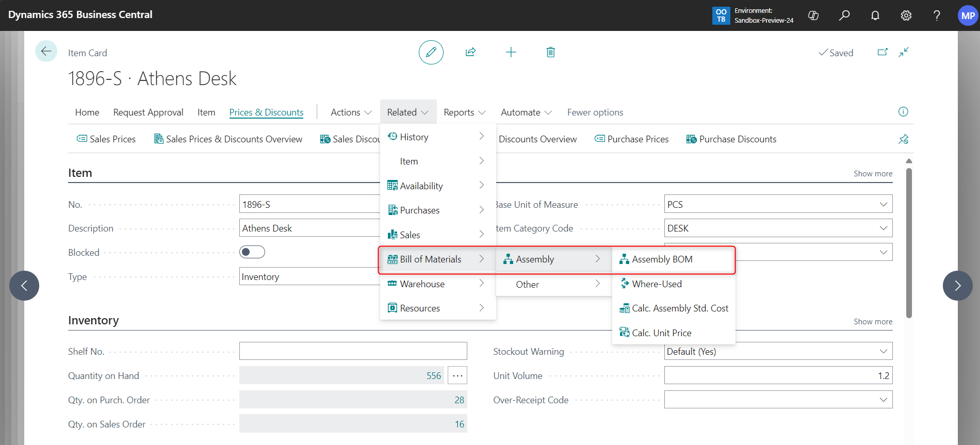Screen dimensions: 980x445
Task: Expand Item submenu in Related menu
Action: (438, 161)
